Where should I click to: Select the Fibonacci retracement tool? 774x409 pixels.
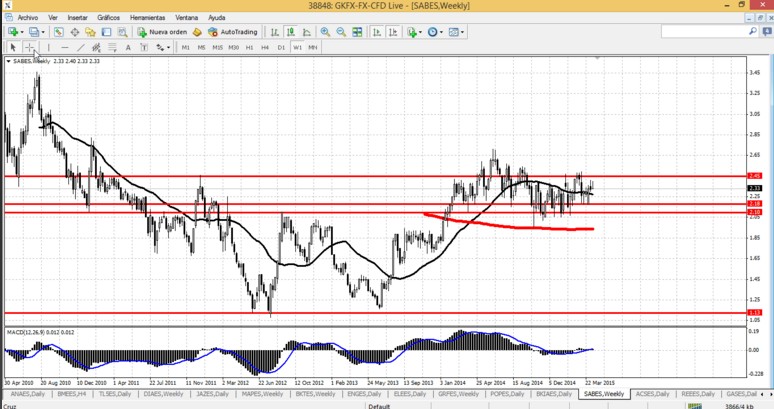pyautogui.click(x=112, y=47)
